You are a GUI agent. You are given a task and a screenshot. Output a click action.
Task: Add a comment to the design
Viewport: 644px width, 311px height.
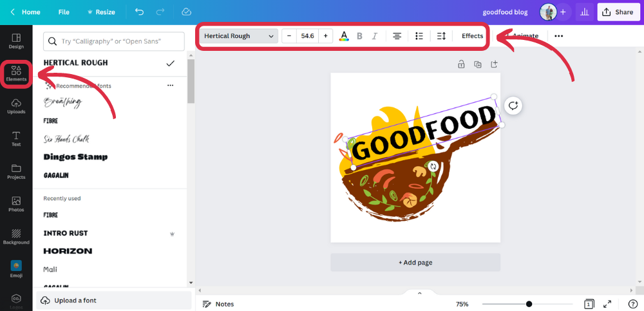coord(513,106)
